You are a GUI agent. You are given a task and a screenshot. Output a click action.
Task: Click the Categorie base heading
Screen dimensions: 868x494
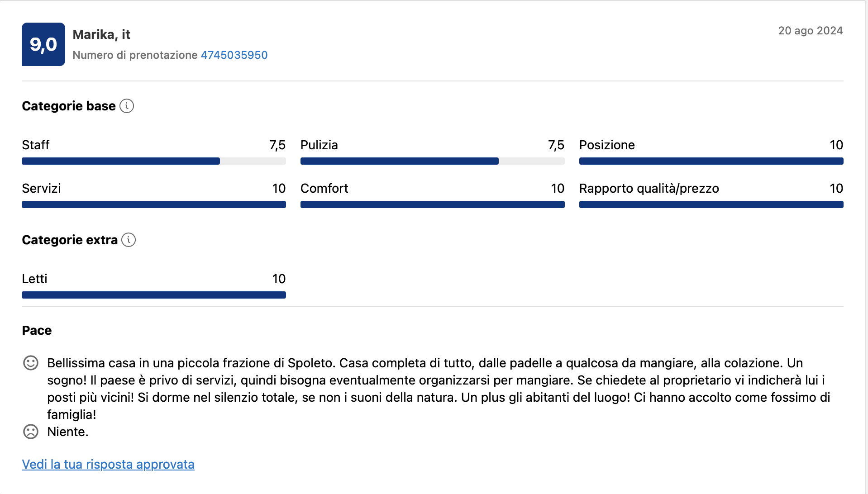68,106
